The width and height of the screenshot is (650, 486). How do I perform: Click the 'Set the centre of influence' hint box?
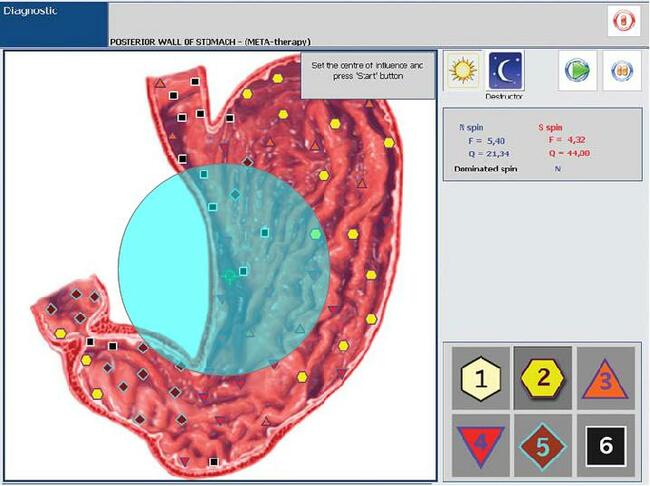coord(367,76)
